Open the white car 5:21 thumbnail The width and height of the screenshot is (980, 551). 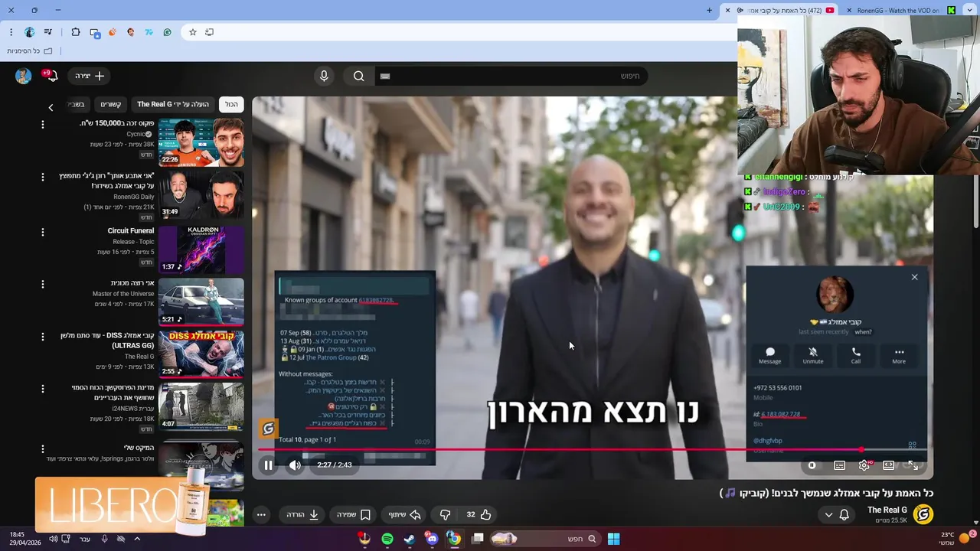[201, 301]
